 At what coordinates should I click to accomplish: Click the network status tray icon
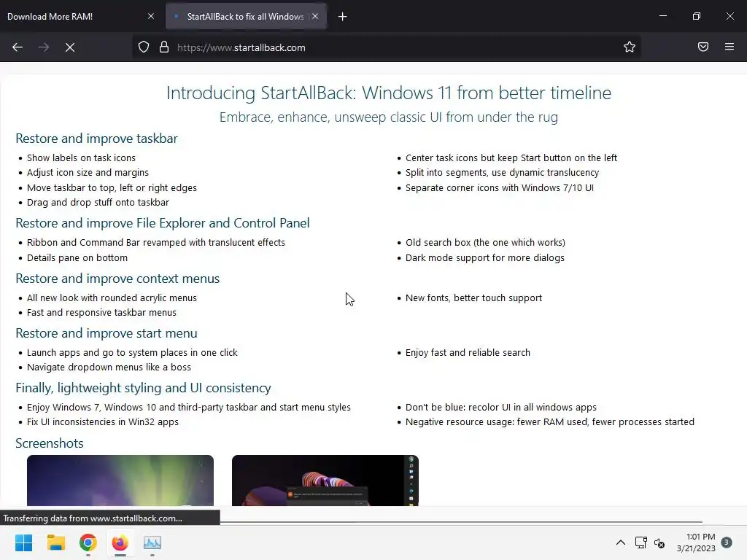click(640, 542)
